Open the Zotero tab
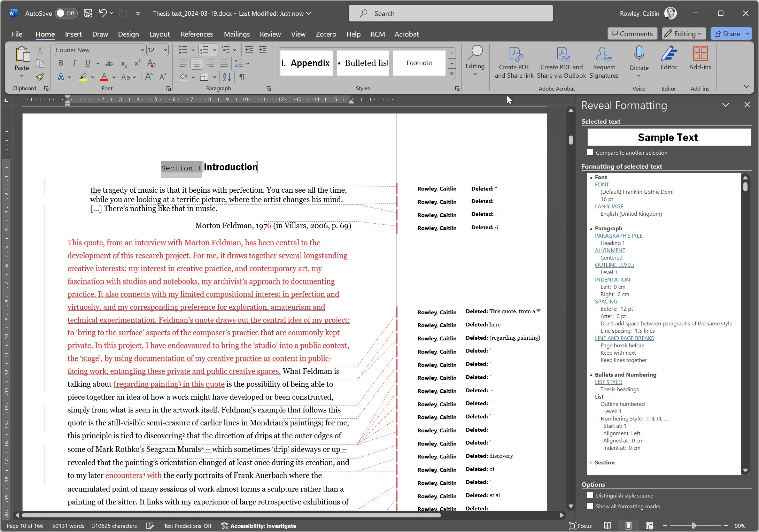This screenshot has width=759, height=532. [326, 34]
